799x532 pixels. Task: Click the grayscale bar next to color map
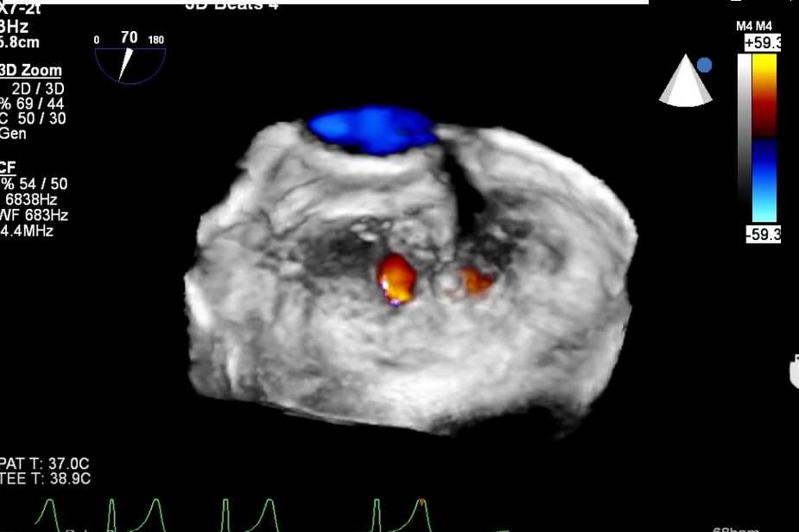744,138
